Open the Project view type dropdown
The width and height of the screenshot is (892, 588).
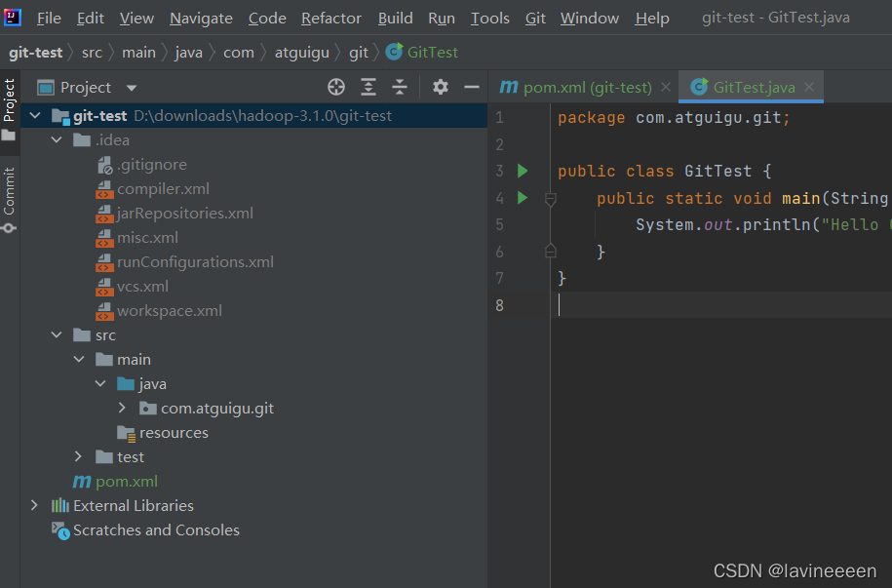click(132, 88)
